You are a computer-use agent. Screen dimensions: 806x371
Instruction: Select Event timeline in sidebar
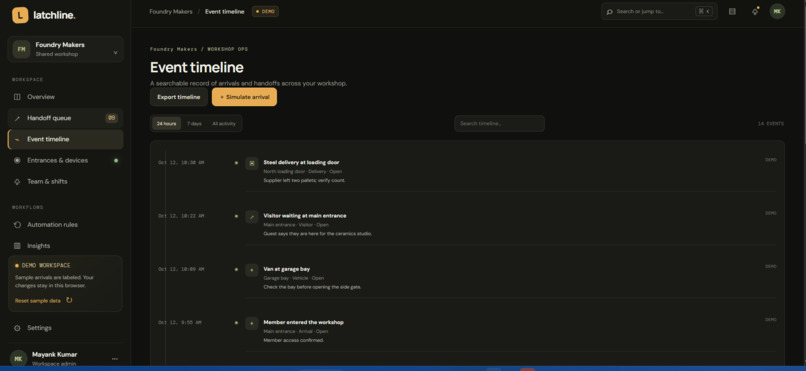coord(65,139)
